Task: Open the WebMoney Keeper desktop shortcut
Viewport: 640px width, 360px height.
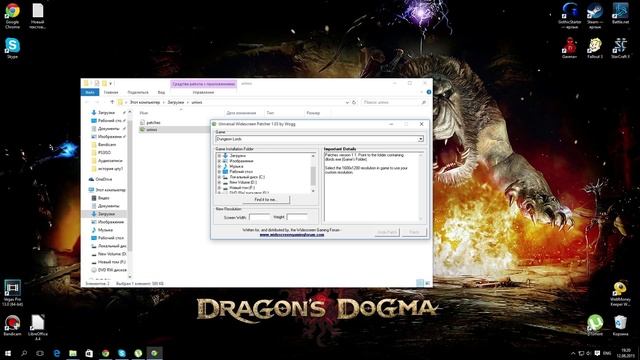Action: [x=620, y=293]
